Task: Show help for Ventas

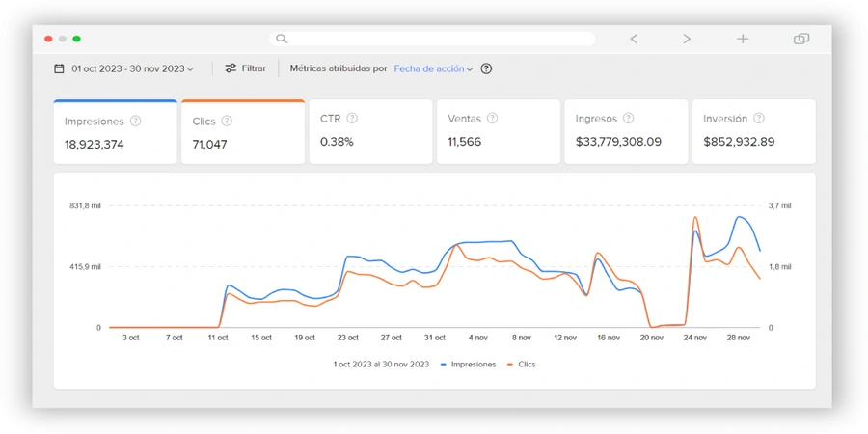Action: (x=492, y=119)
